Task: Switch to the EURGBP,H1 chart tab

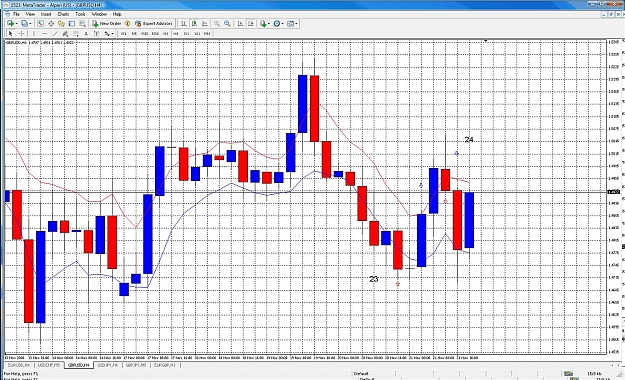Action: [165, 365]
